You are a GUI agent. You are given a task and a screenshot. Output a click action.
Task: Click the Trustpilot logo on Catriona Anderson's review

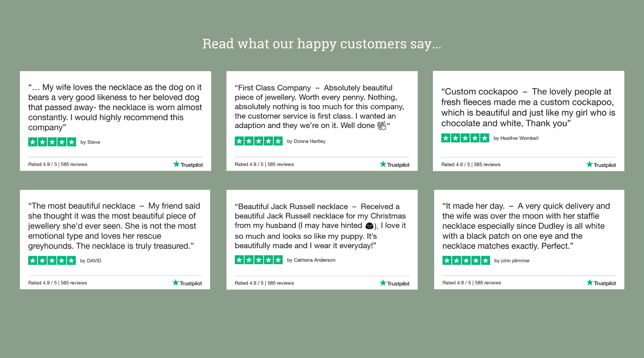click(x=394, y=283)
